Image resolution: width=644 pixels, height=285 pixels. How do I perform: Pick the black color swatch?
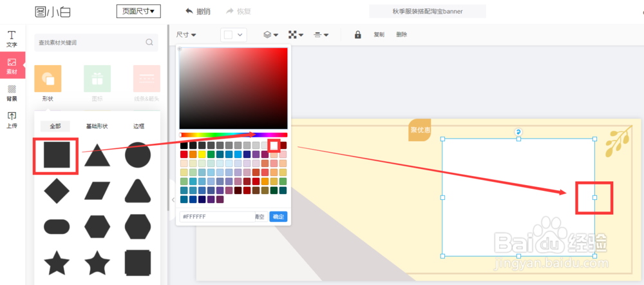tap(184, 145)
